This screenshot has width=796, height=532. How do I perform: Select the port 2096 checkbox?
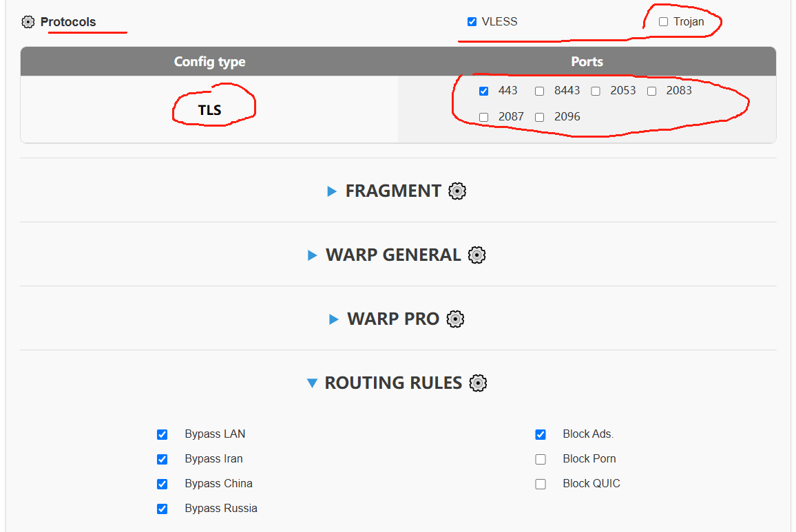540,117
